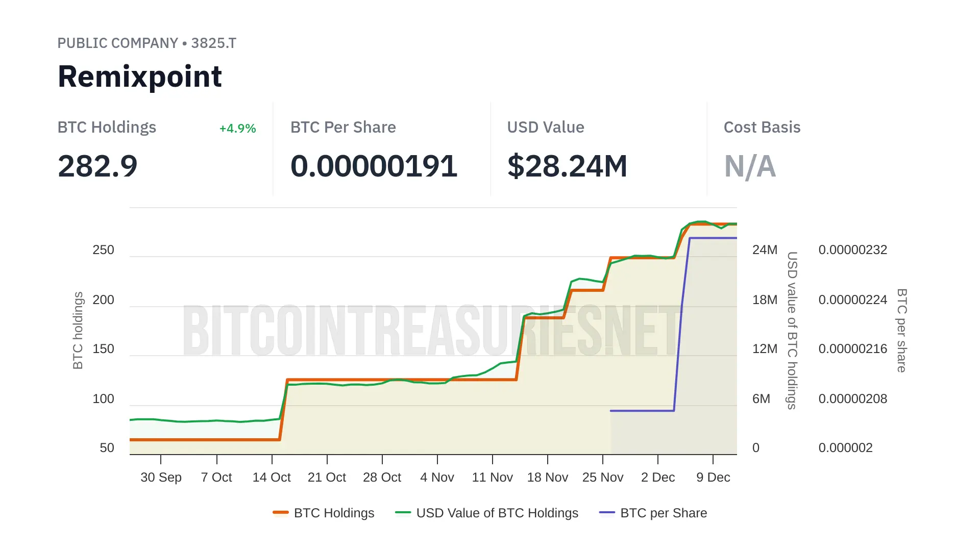Screen dimensions: 980x551
Task: Click the purple BTC per Share legend swatch
Action: [607, 513]
